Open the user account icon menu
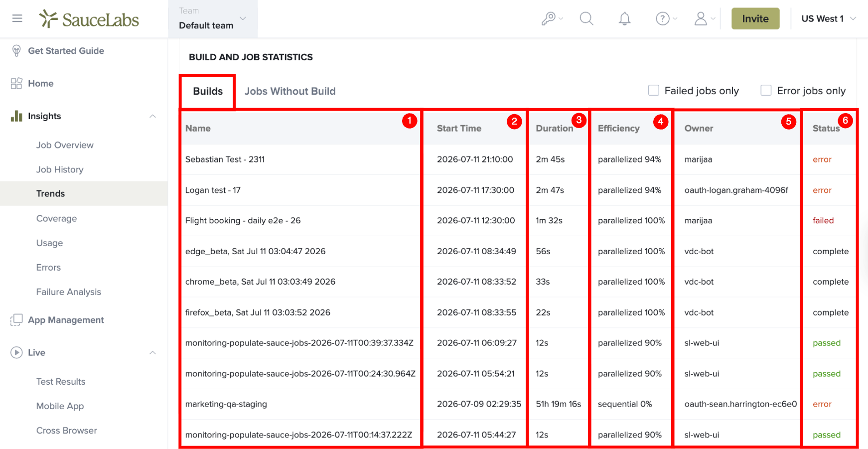 click(705, 18)
